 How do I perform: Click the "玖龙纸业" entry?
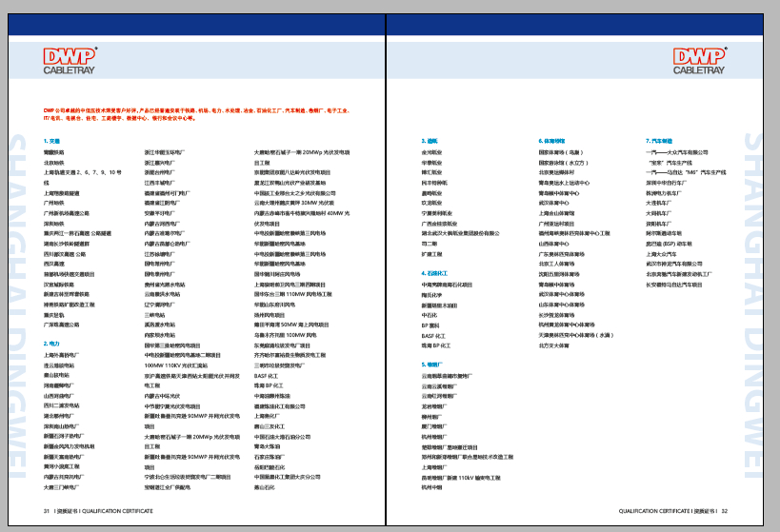click(431, 203)
